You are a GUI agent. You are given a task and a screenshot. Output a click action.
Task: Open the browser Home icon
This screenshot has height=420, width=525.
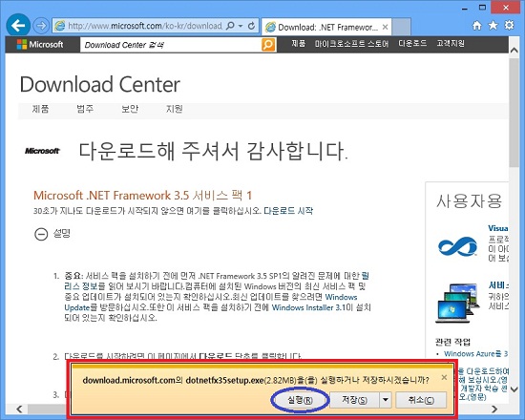476,26
